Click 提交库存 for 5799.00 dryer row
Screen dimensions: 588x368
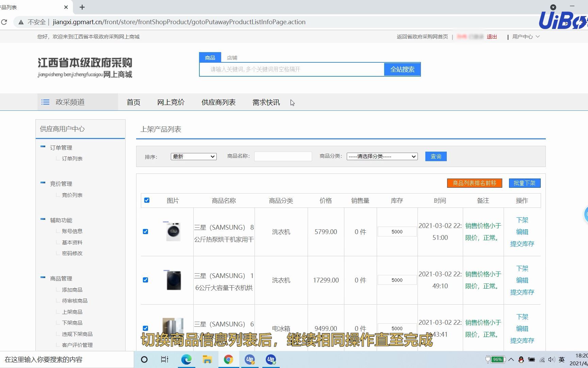[522, 244]
